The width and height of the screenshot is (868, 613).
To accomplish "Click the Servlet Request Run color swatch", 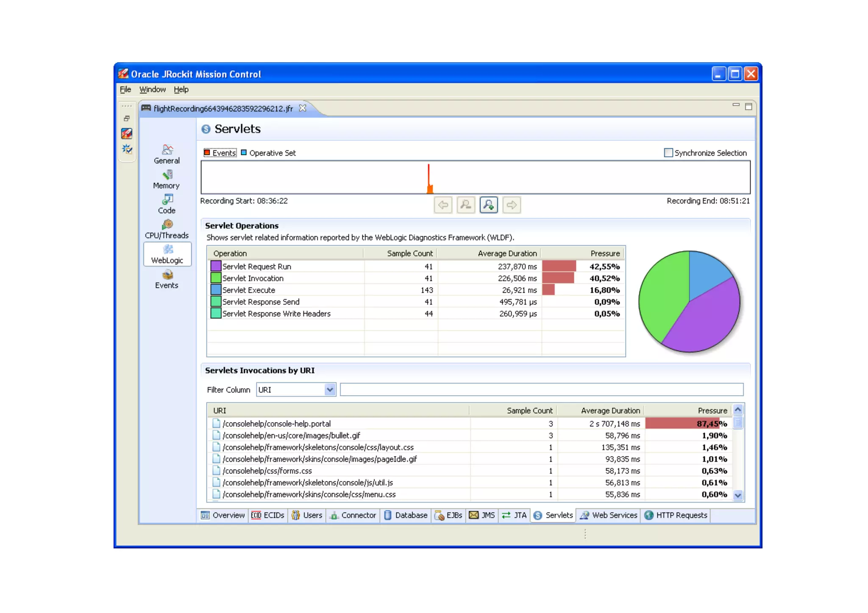I will (x=216, y=266).
